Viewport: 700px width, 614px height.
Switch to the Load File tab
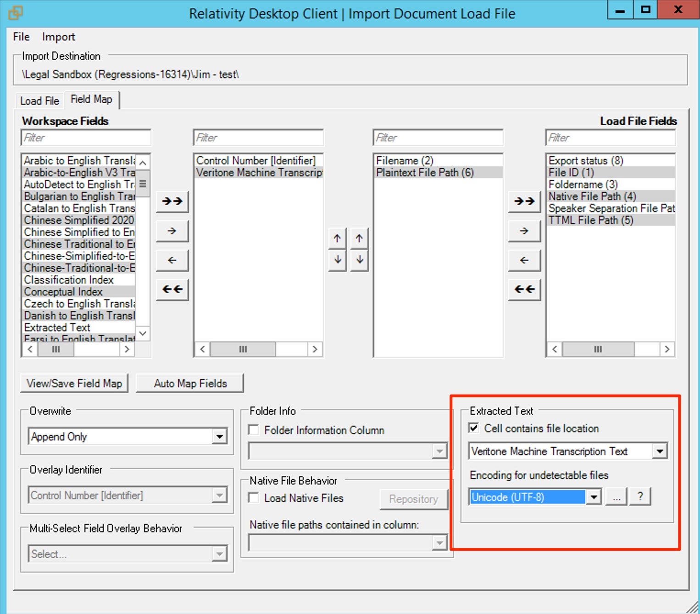tap(39, 101)
